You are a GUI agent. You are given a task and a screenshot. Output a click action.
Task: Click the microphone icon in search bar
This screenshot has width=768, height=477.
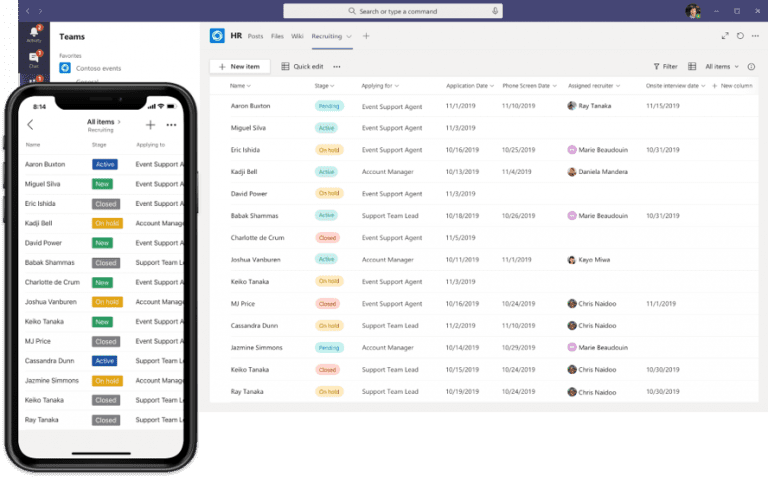(494, 11)
